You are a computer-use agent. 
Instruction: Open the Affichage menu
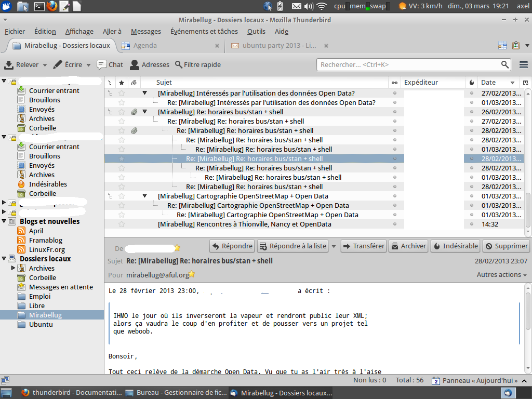79,32
